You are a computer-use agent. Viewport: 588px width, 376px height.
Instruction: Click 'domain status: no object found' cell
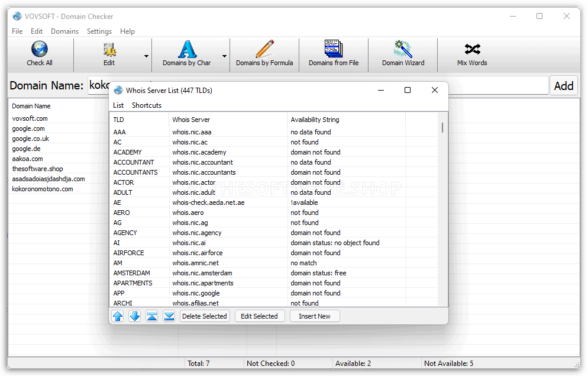coord(335,243)
